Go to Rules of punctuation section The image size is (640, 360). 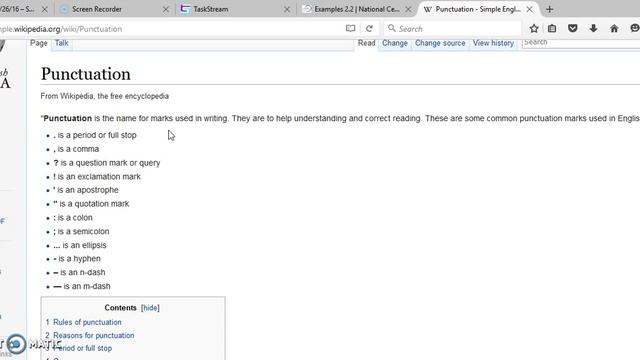coord(87,322)
